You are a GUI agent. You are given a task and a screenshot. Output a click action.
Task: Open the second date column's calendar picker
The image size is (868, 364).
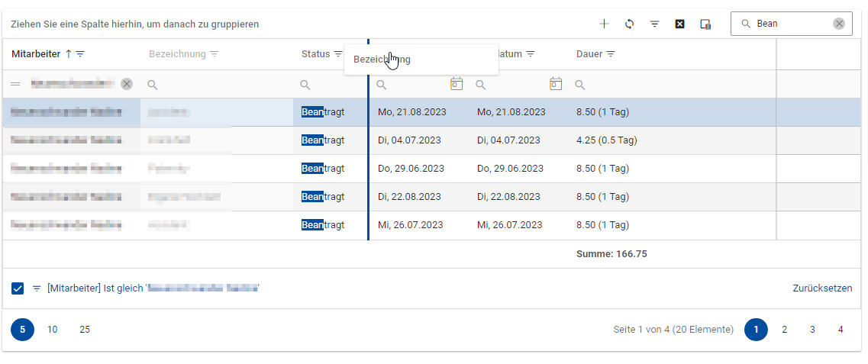tap(556, 84)
